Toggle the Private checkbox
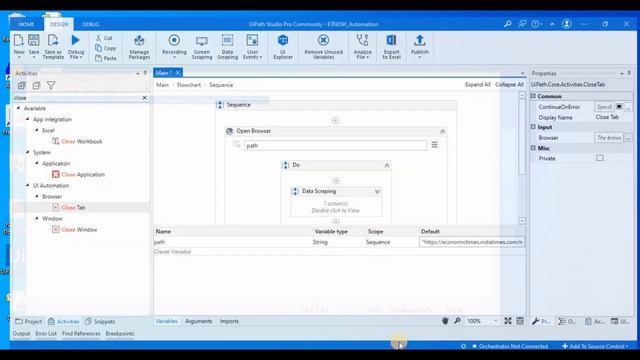 (600, 158)
